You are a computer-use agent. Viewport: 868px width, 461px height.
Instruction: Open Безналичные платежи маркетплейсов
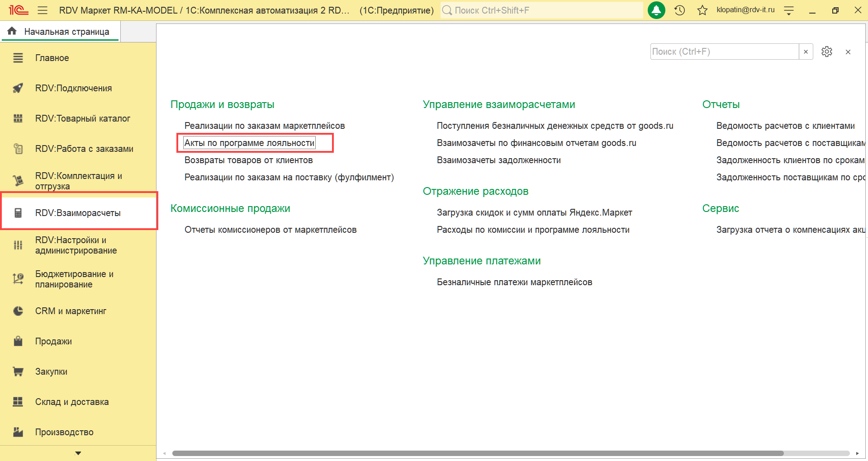tap(515, 282)
